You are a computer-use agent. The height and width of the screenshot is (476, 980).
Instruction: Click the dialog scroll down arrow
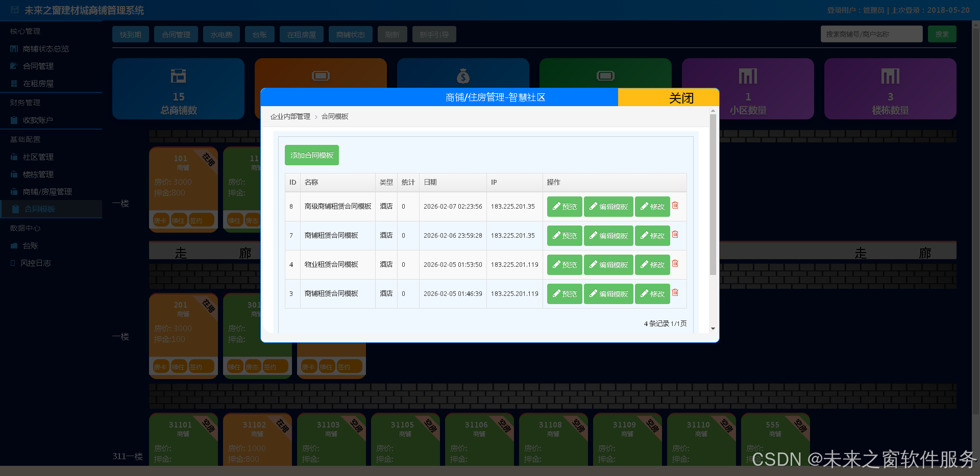click(x=713, y=329)
